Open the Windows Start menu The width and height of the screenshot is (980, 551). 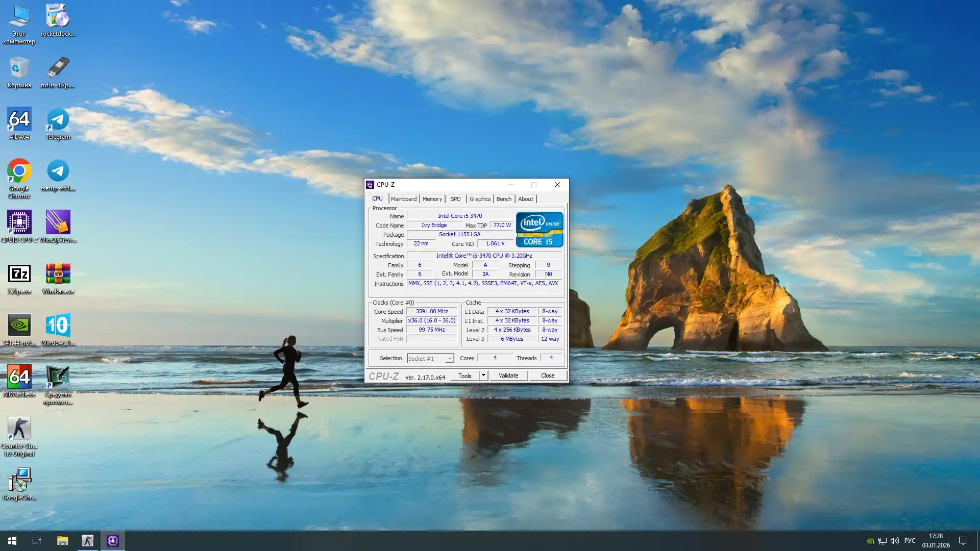click(x=12, y=541)
